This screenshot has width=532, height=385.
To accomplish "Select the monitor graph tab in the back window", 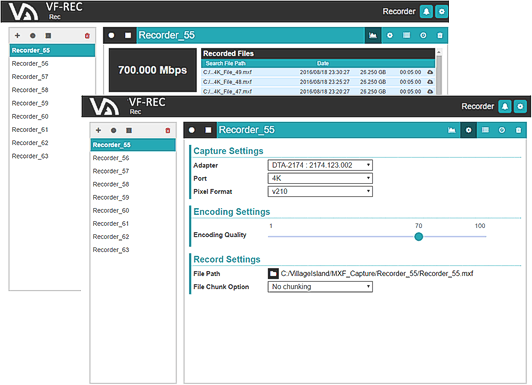I will click(x=373, y=35).
